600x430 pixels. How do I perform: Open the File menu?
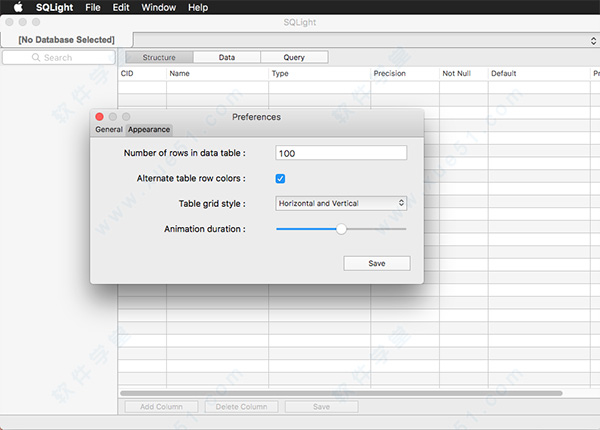93,7
